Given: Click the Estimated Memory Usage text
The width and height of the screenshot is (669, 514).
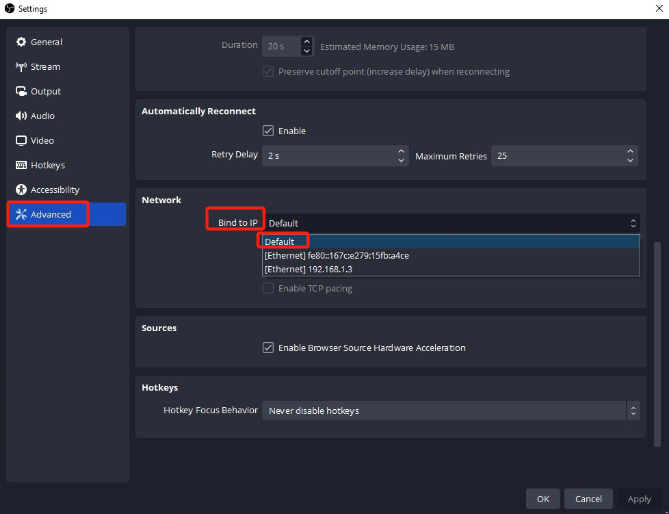Looking at the screenshot, I should (x=387, y=46).
